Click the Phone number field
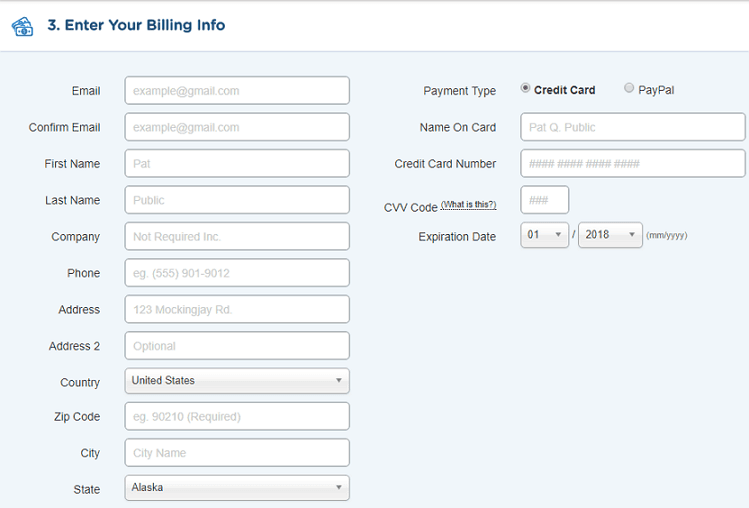 pyautogui.click(x=237, y=273)
